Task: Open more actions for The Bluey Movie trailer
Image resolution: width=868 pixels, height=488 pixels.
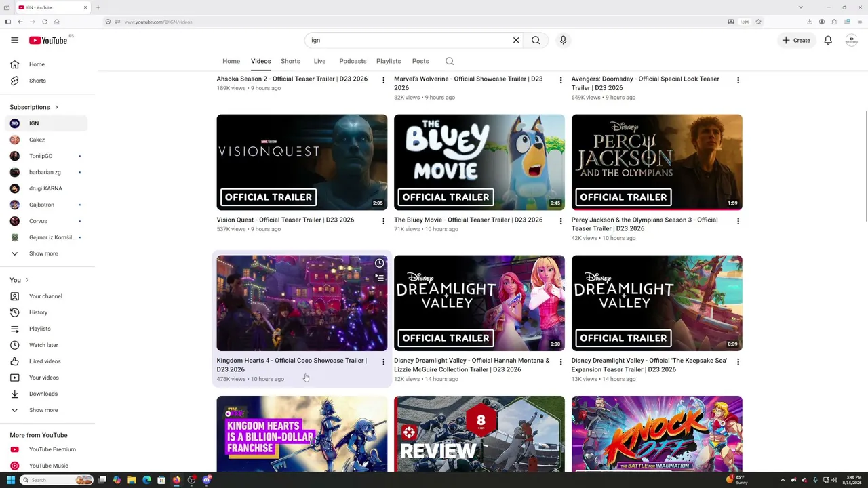Action: click(561, 221)
